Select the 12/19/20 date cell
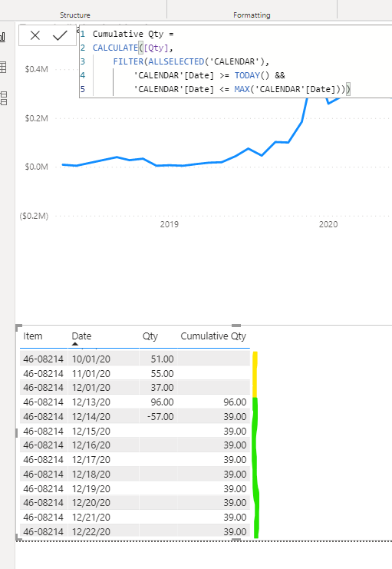Image resolution: width=392 pixels, height=569 pixels. click(x=91, y=489)
